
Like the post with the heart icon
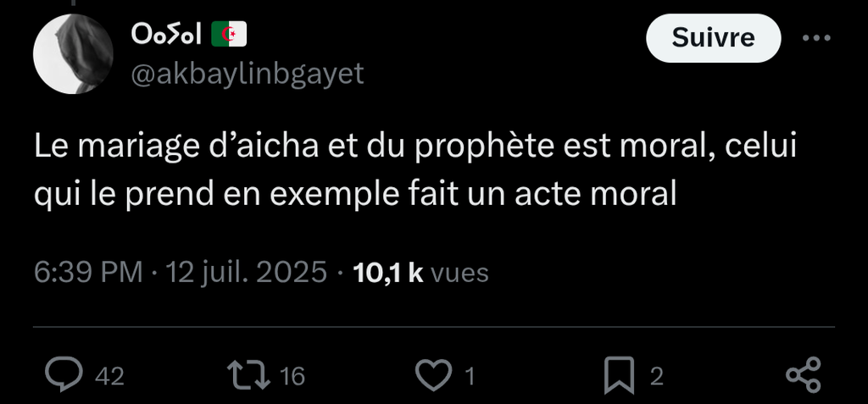point(433,374)
